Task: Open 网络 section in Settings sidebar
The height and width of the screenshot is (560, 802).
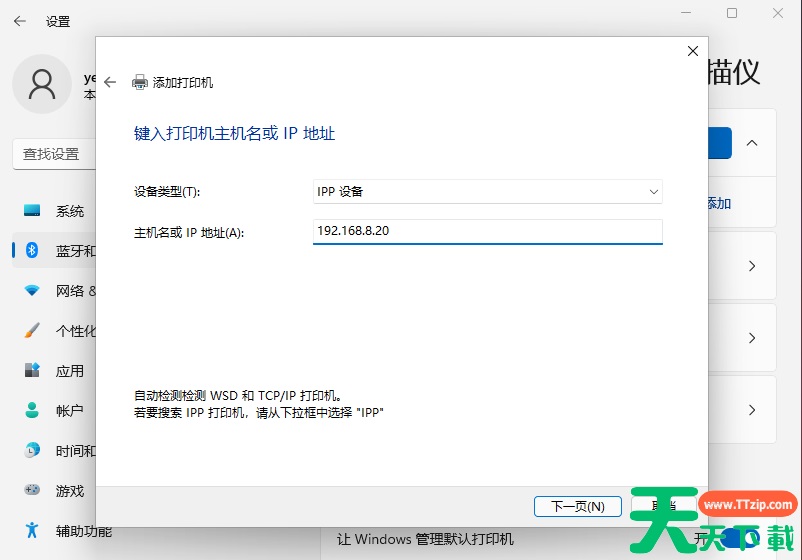Action: (54, 290)
